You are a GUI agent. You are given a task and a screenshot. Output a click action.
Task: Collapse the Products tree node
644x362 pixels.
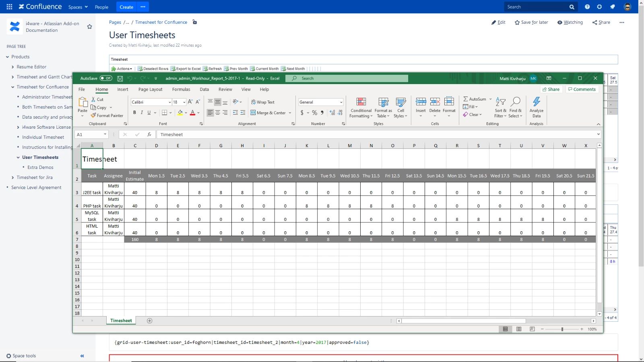click(8, 57)
